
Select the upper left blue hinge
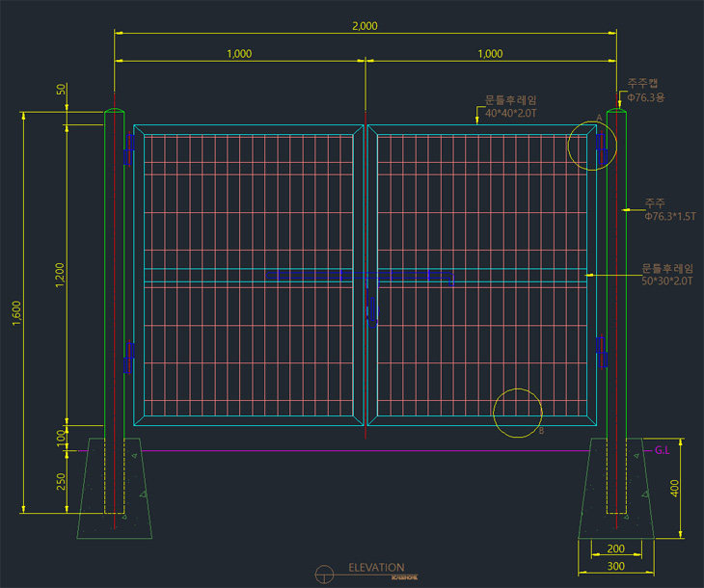click(127, 148)
